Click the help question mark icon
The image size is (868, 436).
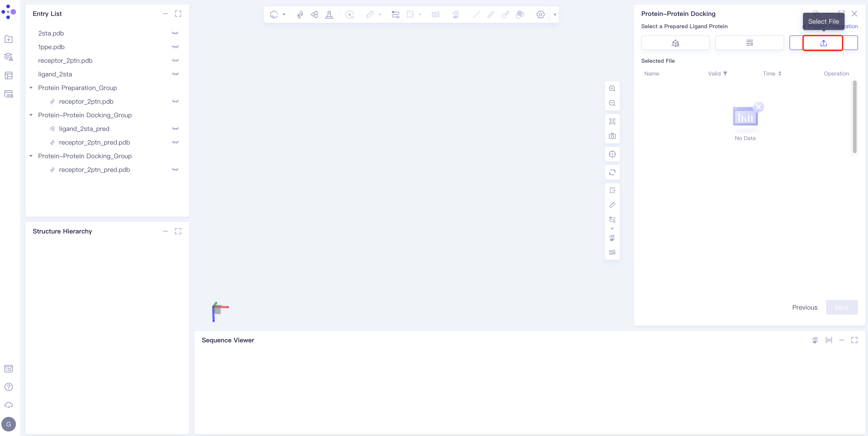tap(9, 387)
